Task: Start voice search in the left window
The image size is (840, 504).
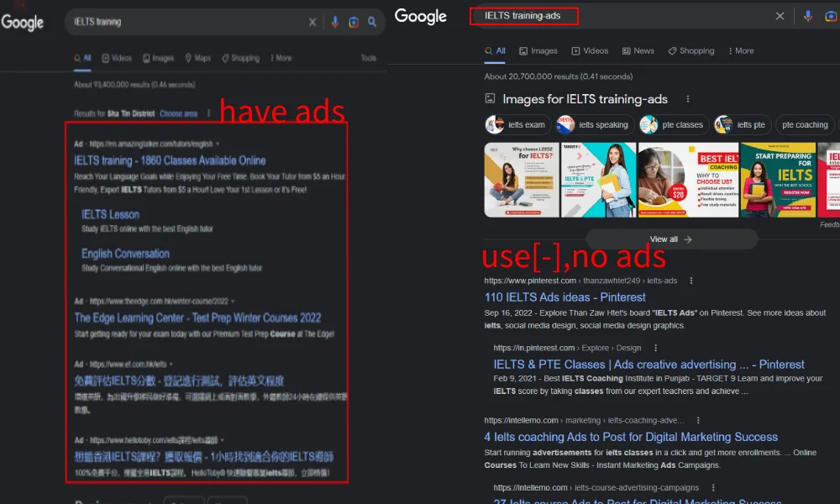Action: (x=335, y=22)
